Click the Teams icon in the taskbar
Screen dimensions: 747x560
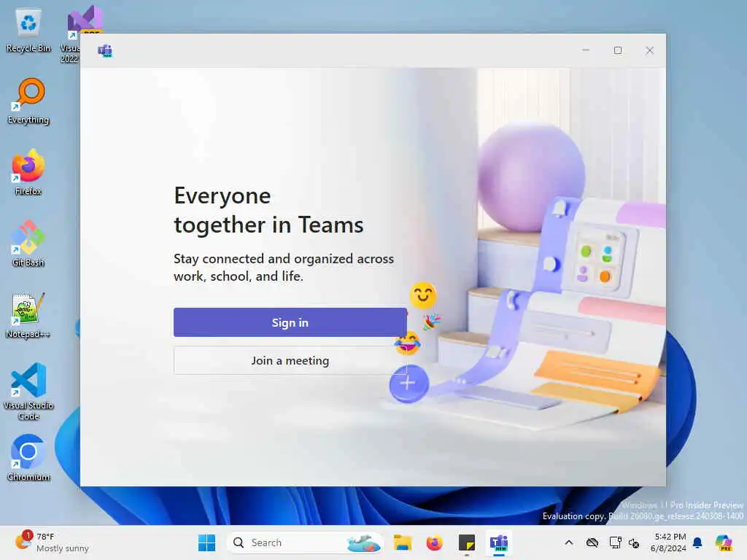(x=499, y=542)
